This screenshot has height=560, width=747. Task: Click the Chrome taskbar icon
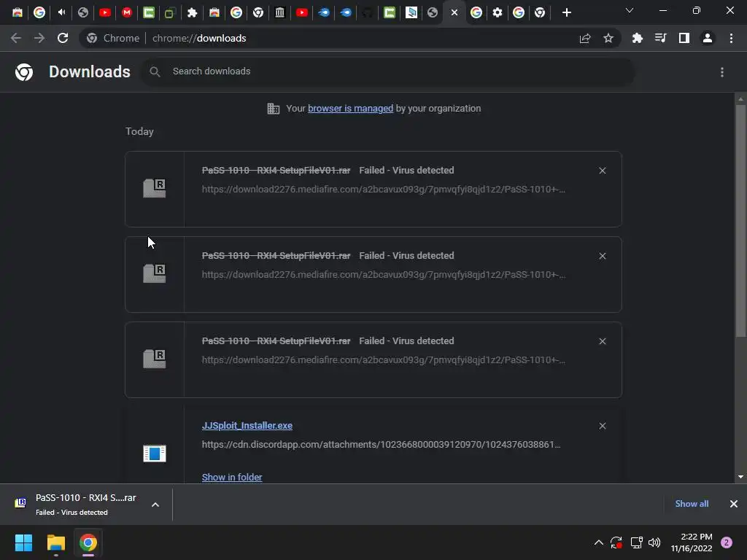coord(88,542)
